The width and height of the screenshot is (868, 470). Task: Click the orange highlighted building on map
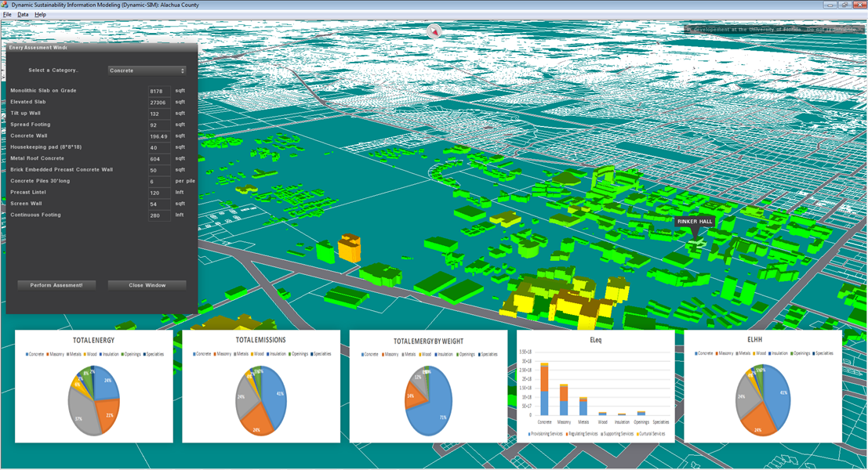click(349, 248)
